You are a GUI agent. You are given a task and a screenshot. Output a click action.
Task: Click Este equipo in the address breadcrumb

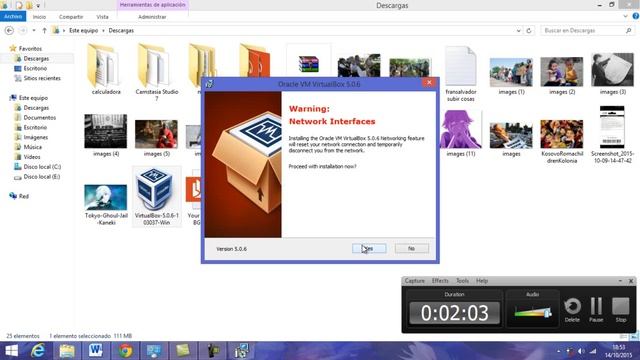(84, 31)
